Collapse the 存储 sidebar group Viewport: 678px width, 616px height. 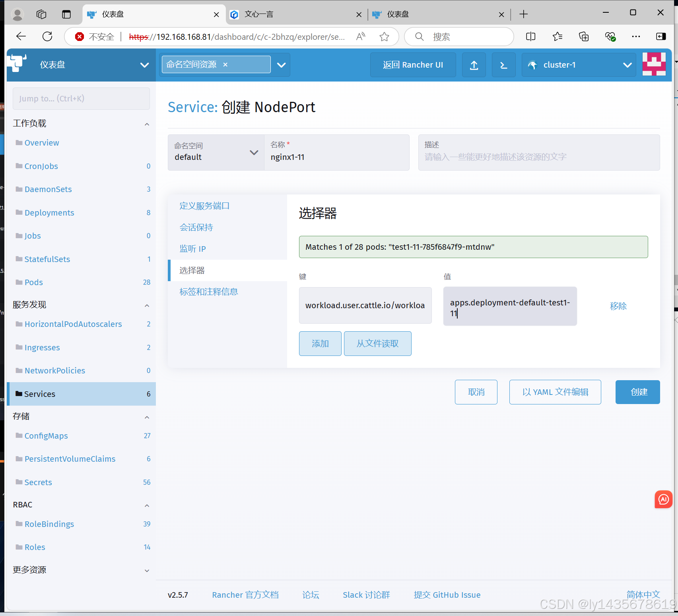[147, 418]
